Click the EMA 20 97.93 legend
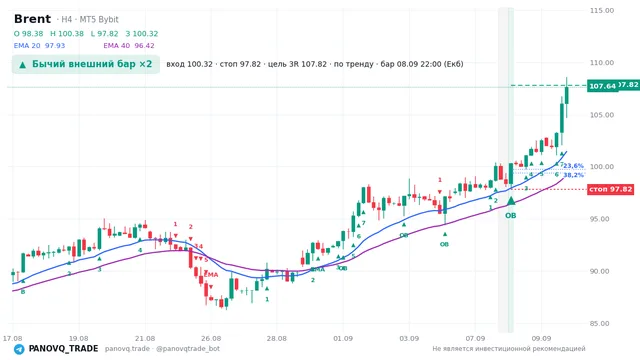640x360 pixels. [x=39, y=46]
